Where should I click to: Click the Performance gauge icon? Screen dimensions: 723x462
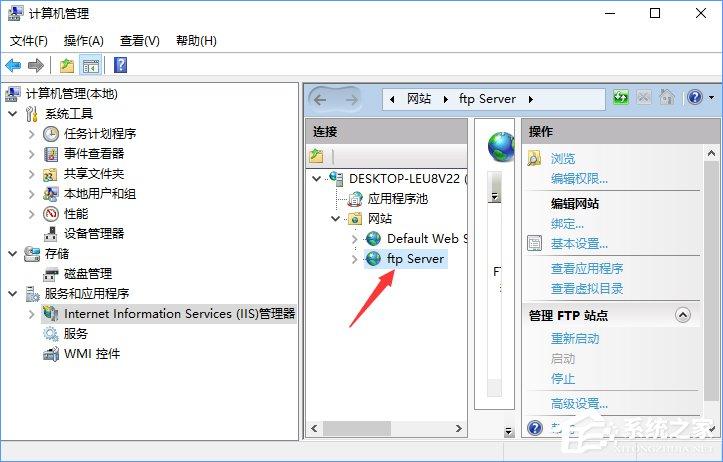click(51, 214)
